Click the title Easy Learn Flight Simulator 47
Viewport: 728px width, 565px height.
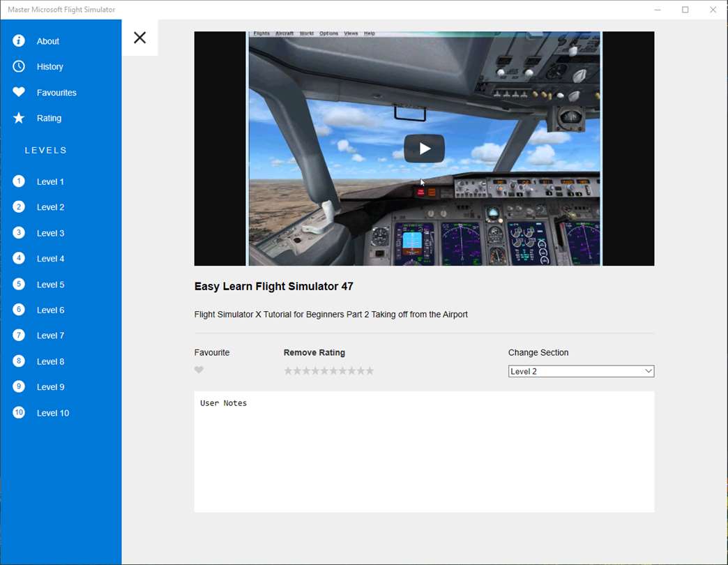pyautogui.click(x=273, y=287)
